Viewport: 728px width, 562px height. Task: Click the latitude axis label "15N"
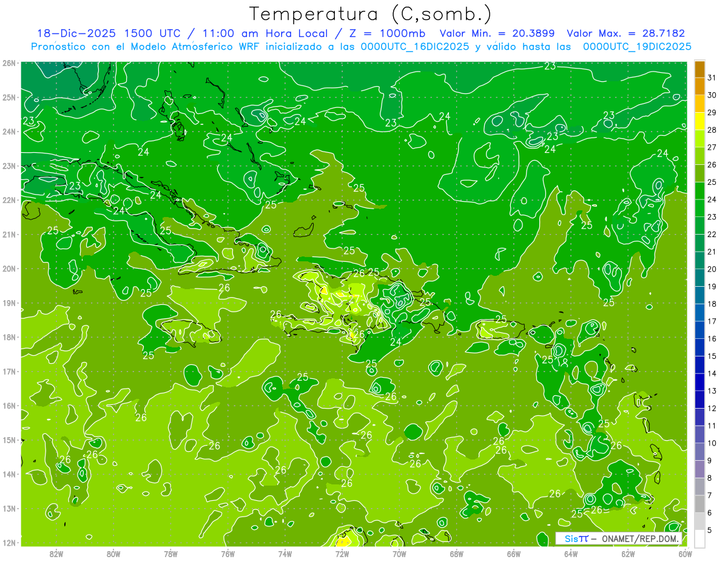[x=9, y=440]
